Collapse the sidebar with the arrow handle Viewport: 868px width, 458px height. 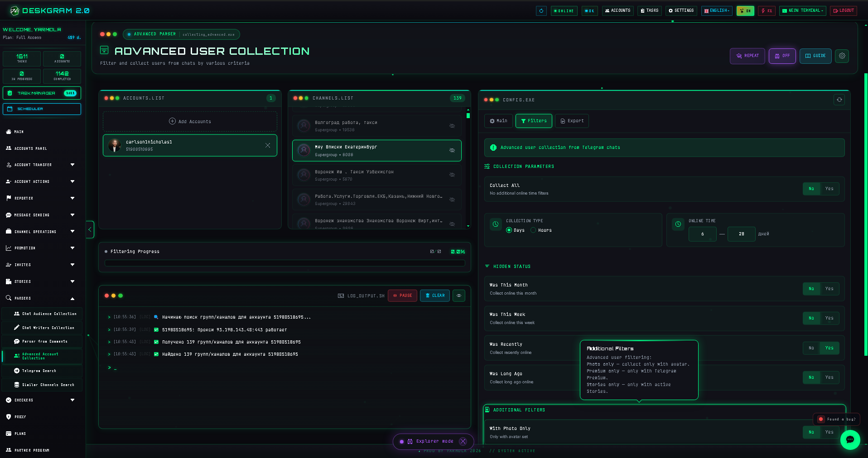(90, 229)
